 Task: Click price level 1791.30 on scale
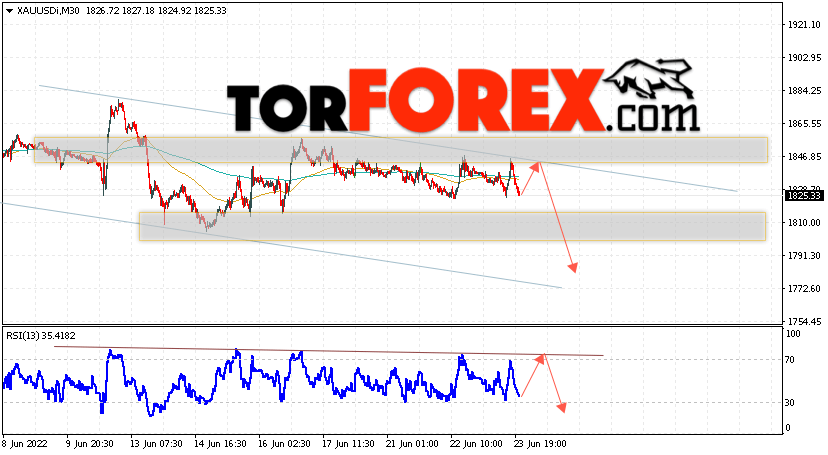804,255
